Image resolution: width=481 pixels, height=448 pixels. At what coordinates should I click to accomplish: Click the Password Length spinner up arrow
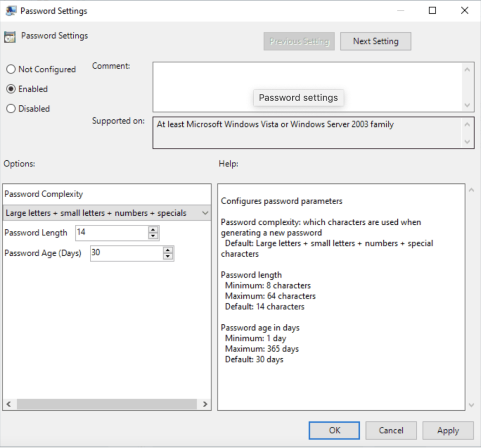(153, 230)
